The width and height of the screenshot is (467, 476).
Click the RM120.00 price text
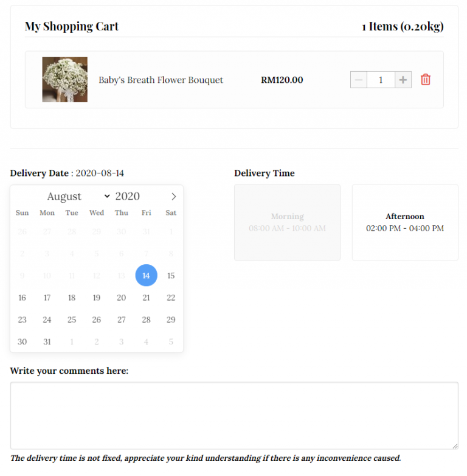point(282,80)
